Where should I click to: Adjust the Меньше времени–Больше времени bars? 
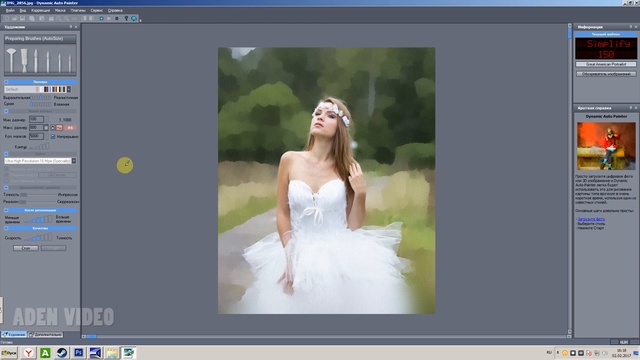(39, 219)
